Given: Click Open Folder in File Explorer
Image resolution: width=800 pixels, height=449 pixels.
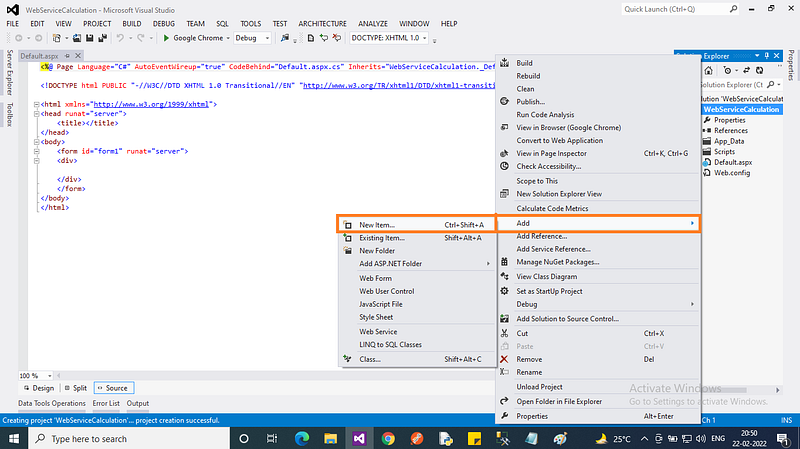Looking at the screenshot, I should coord(598,402).
